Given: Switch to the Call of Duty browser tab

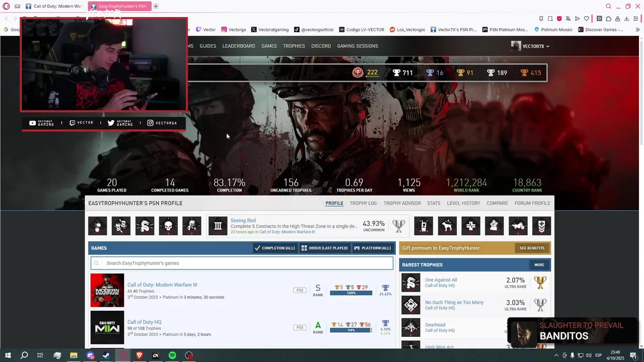Looking at the screenshot, I should [54, 7].
